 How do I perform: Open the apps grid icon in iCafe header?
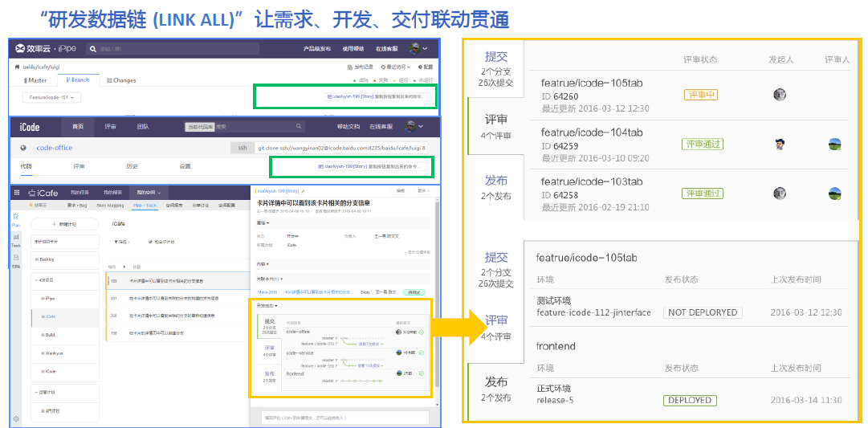[x=17, y=193]
